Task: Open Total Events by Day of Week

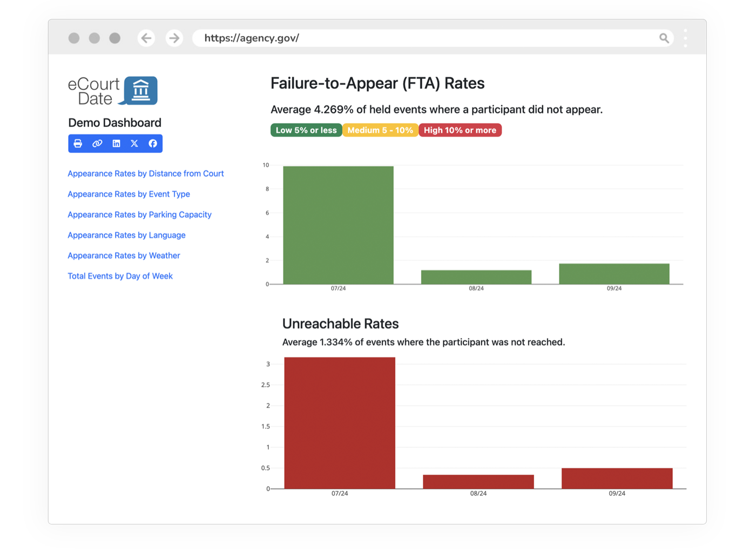Action: (x=120, y=276)
